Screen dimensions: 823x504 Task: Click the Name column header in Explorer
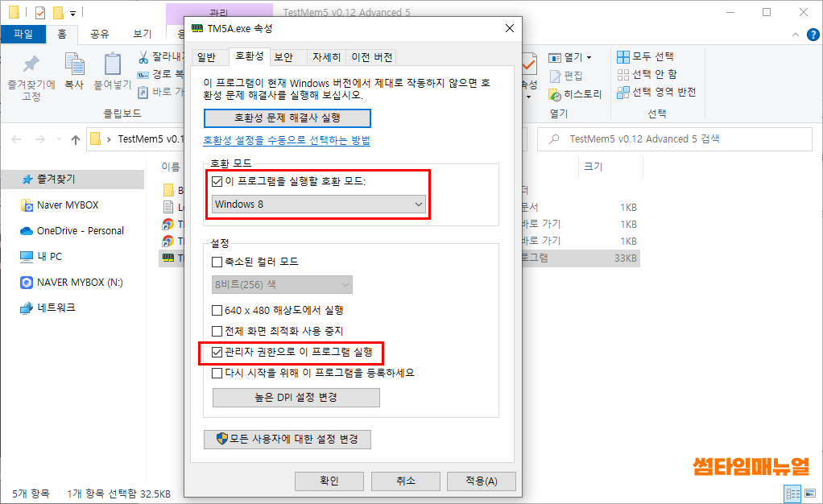click(171, 167)
